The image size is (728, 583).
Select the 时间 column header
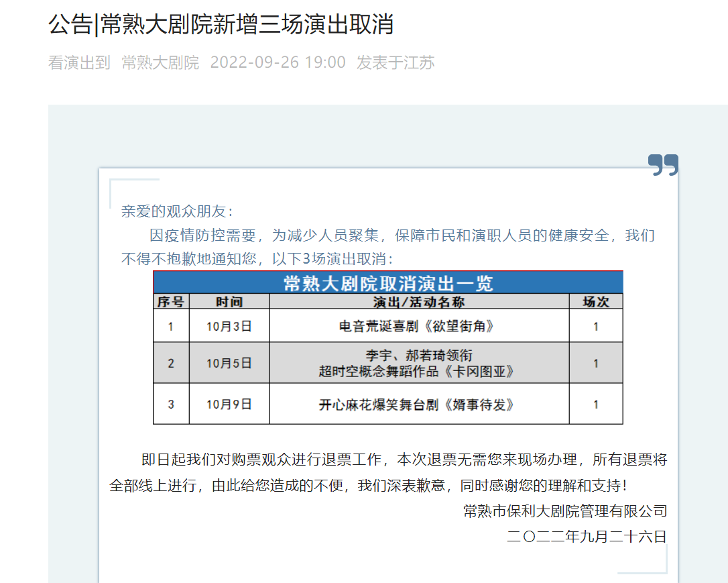click(229, 302)
